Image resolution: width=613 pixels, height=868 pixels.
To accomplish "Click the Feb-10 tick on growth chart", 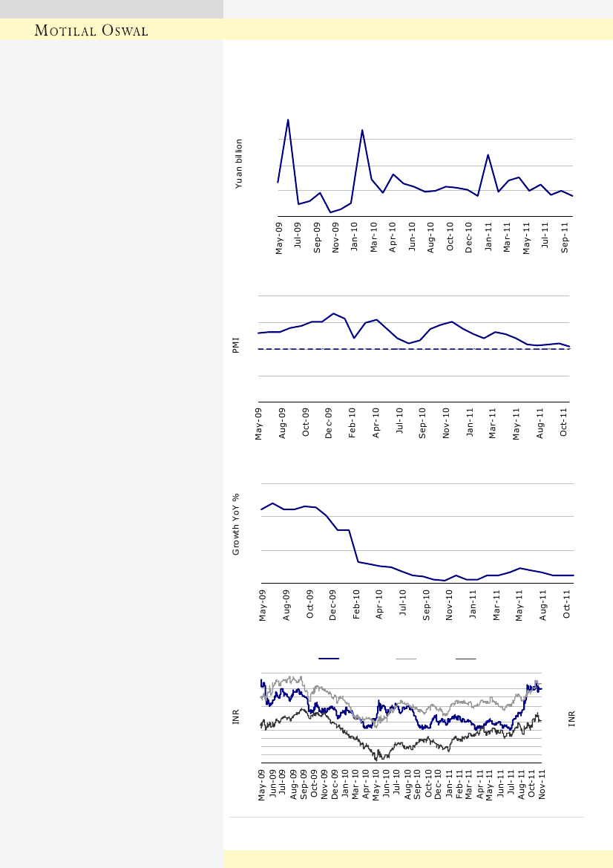I will tap(357, 604).
